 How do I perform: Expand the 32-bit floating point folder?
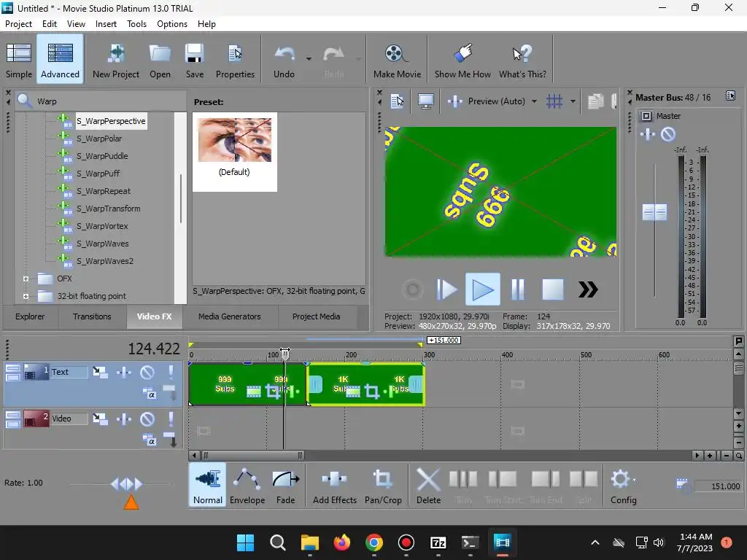tap(26, 296)
